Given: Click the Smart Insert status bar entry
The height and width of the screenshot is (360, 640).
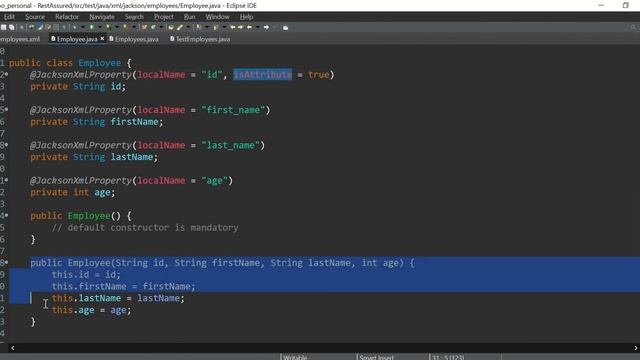Looking at the screenshot, I should click(x=376, y=357).
